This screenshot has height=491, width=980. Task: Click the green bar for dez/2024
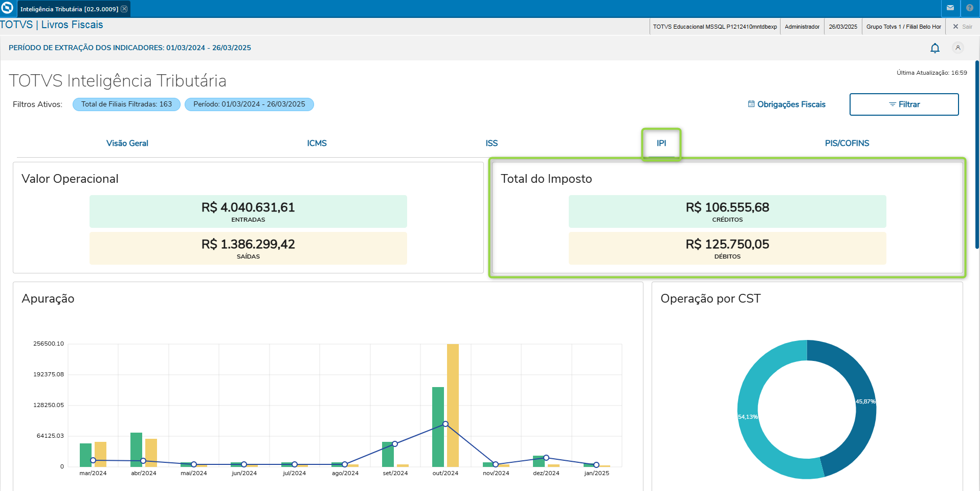539,461
